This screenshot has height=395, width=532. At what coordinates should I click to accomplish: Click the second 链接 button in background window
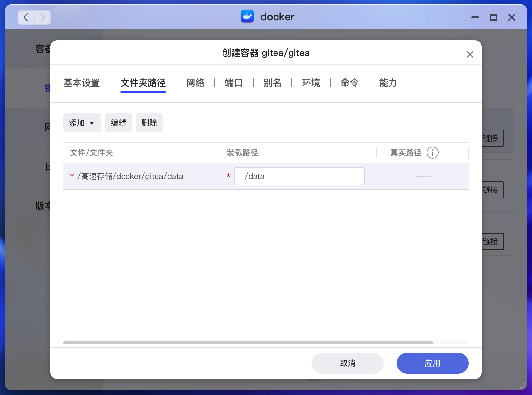coord(492,190)
